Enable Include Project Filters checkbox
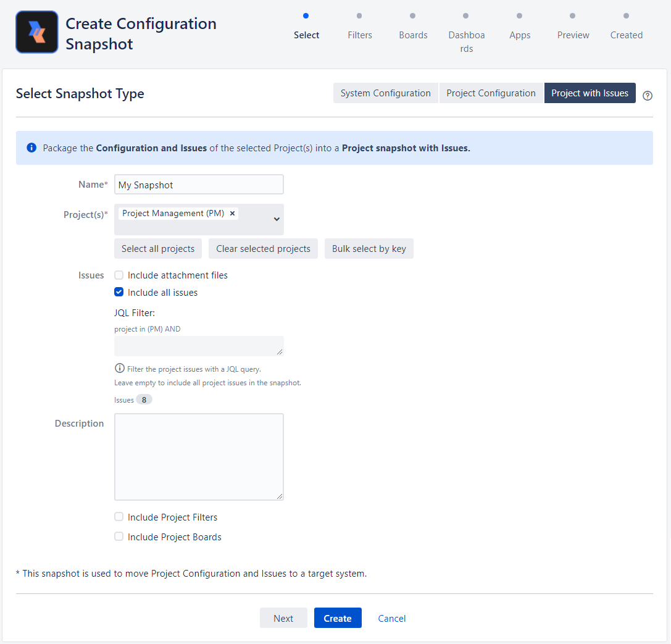 click(119, 517)
